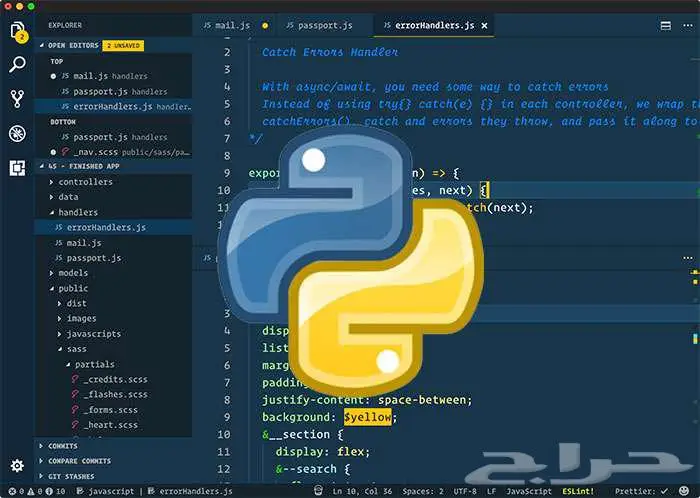This screenshot has width=700, height=498.
Task: Click the errorHandlers.js status bar entry
Action: [x=190, y=491]
